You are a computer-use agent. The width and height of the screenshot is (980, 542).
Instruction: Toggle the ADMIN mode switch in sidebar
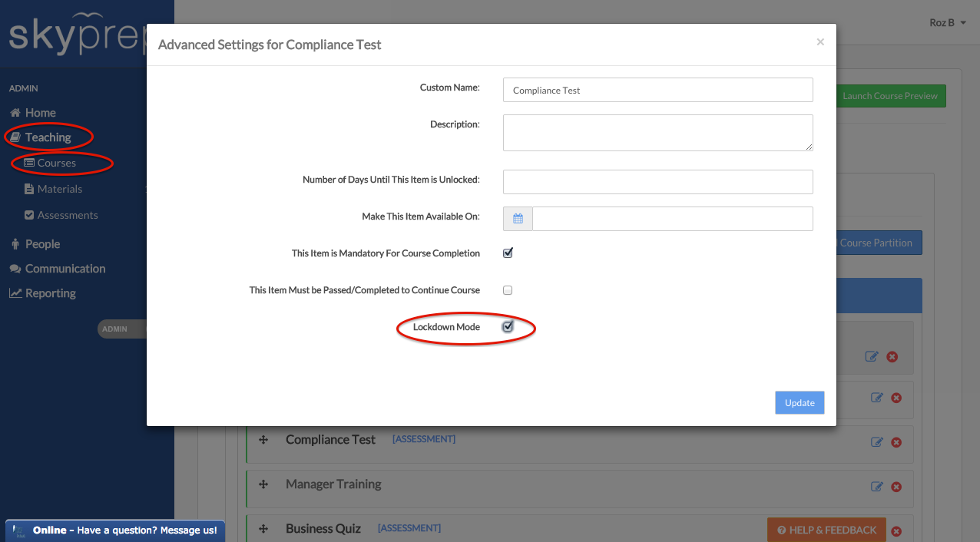[121, 329]
